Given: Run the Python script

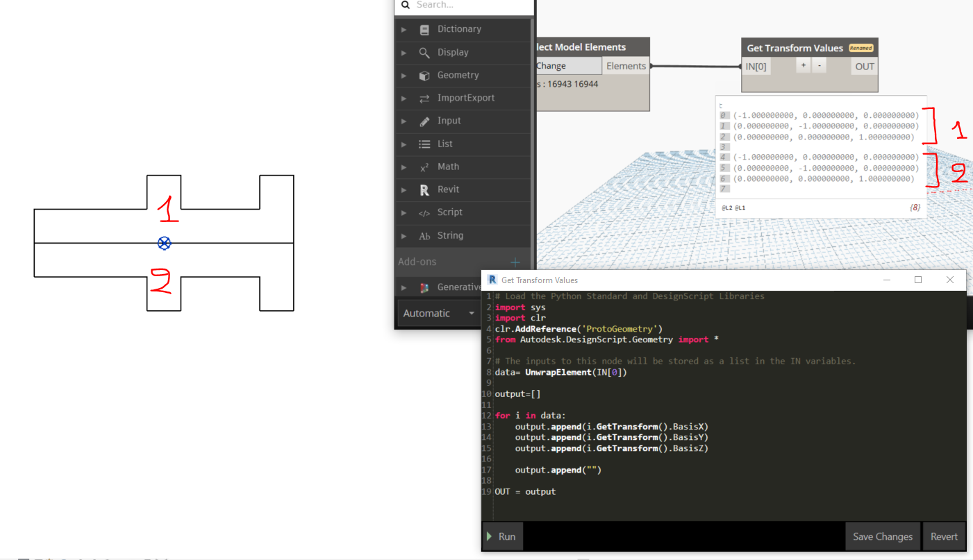Looking at the screenshot, I should (x=501, y=536).
